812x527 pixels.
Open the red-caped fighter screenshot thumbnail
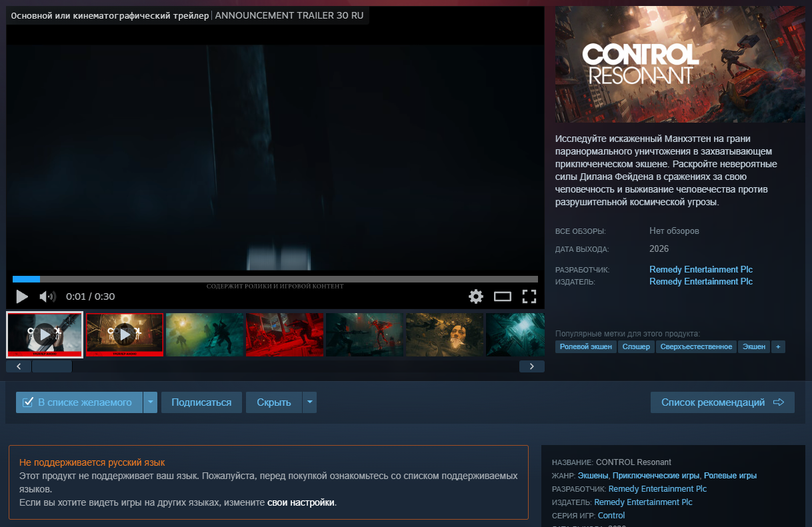[x=365, y=334]
